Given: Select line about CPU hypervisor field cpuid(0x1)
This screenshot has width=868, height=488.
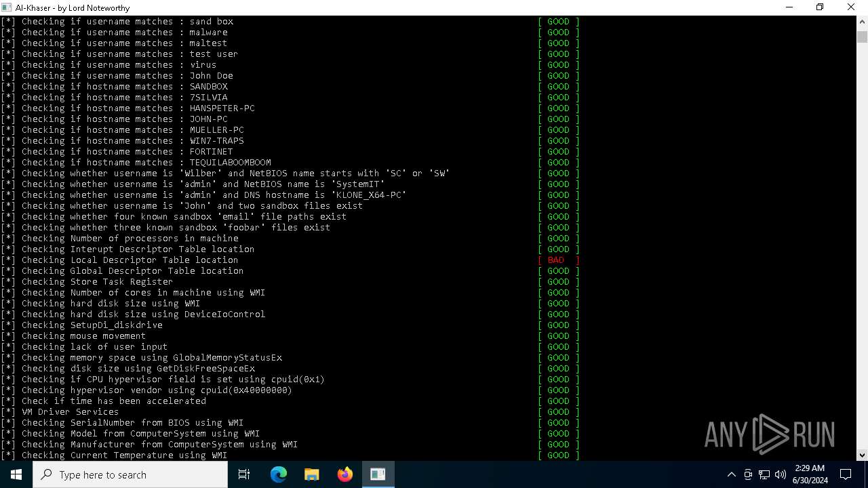Looking at the screenshot, I should pyautogui.click(x=163, y=379).
